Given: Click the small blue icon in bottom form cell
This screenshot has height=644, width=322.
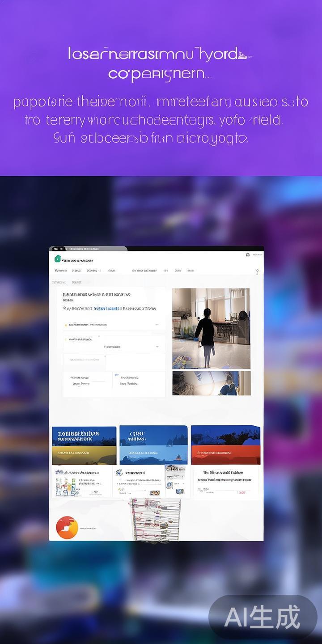Looking at the screenshot, I should point(116,374).
